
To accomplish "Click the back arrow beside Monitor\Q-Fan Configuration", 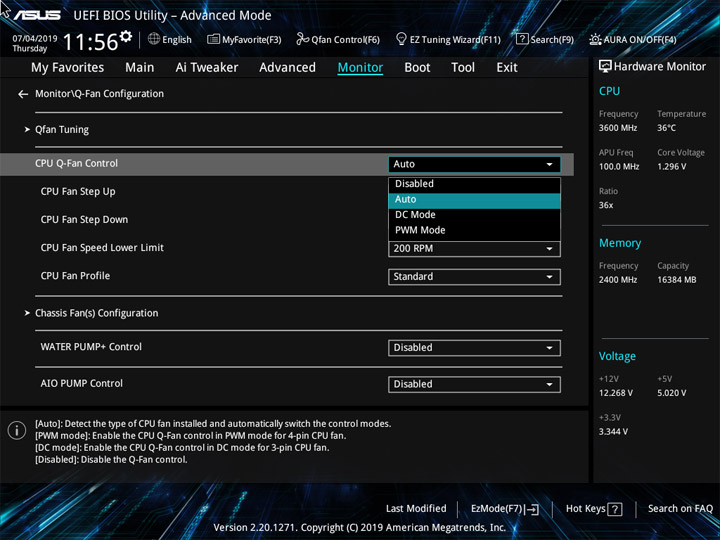I will [x=23, y=94].
